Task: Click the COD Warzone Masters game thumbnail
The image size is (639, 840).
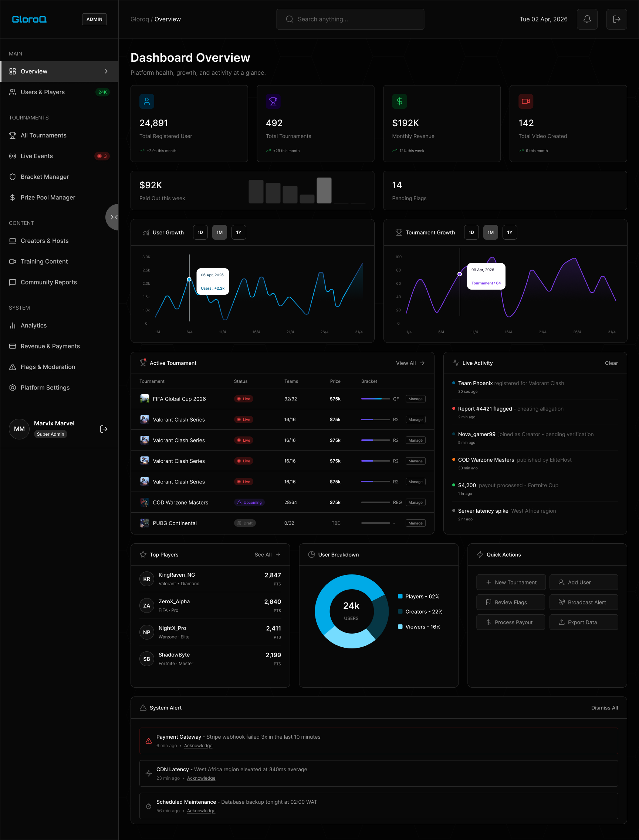Action: [x=145, y=502]
